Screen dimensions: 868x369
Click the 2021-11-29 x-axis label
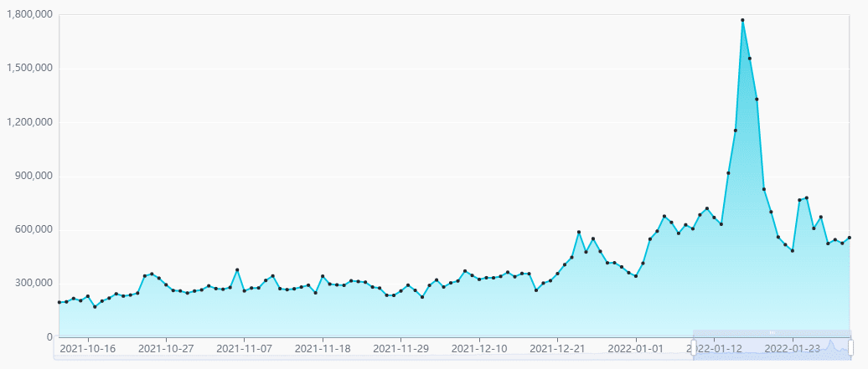(400, 349)
